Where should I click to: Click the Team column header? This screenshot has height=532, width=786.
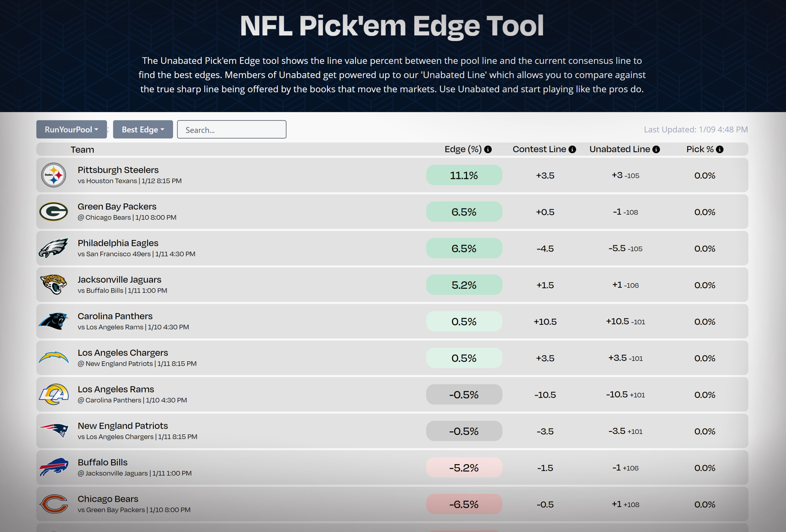tap(82, 149)
